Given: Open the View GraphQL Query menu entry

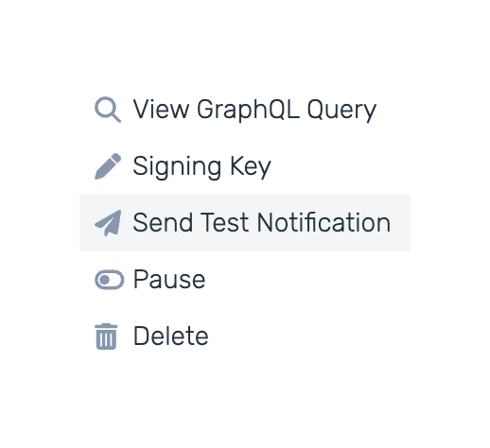Looking at the screenshot, I should click(245, 110).
